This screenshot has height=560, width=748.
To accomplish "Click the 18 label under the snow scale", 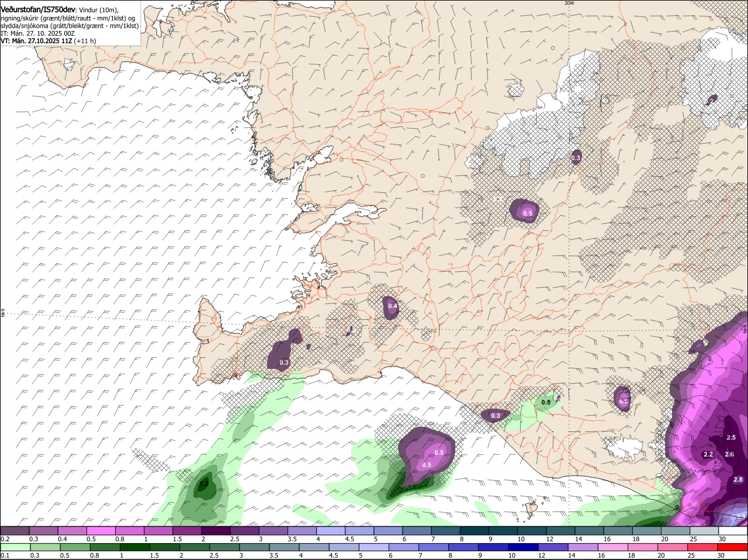I will pos(636,538).
